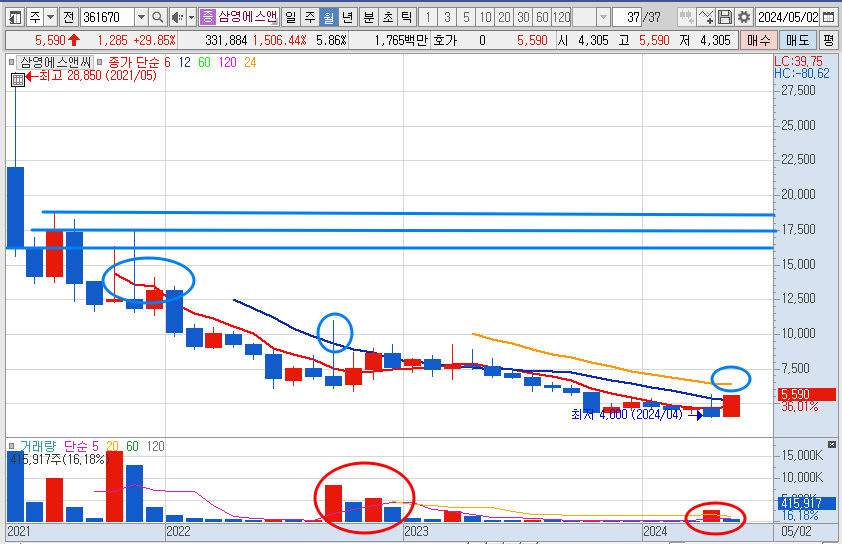Click the red 5,590 price axis tag
842x544 pixels.
click(x=807, y=395)
